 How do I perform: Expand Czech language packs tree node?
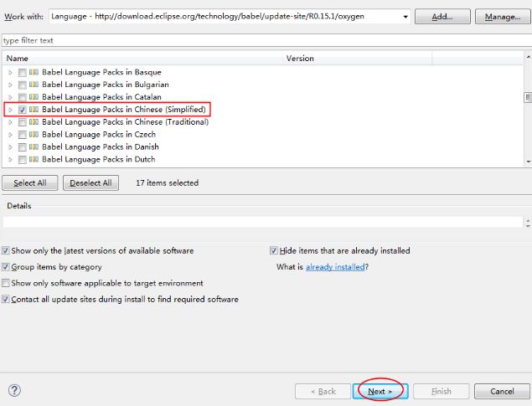click(x=11, y=135)
